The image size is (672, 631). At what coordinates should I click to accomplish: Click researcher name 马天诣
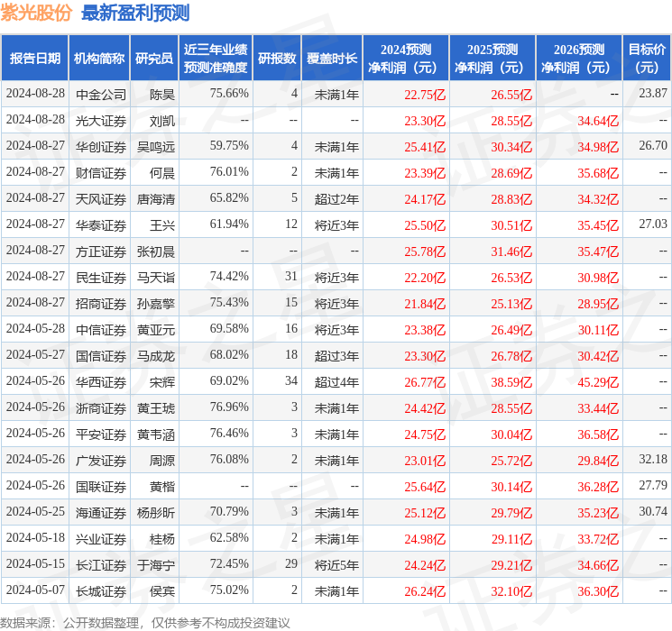156,278
